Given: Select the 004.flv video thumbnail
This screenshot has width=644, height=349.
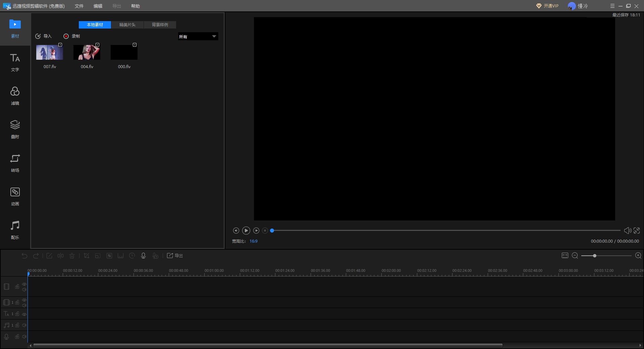Looking at the screenshot, I should click(87, 52).
